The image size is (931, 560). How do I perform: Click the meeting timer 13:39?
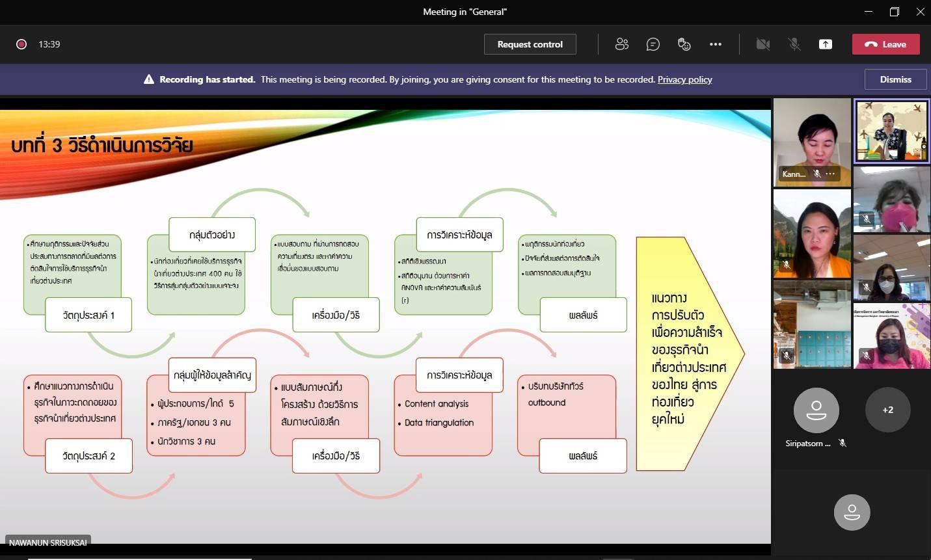point(49,44)
